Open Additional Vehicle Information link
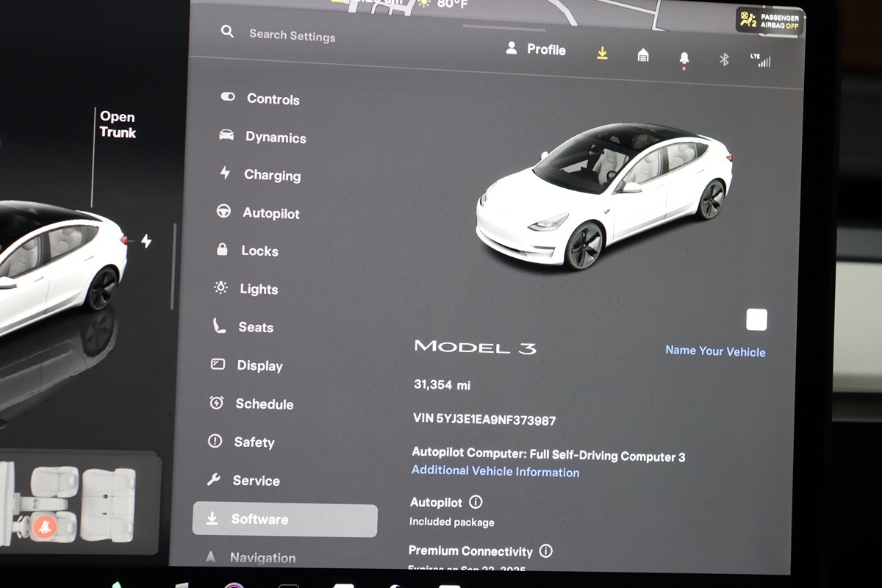 495,471
